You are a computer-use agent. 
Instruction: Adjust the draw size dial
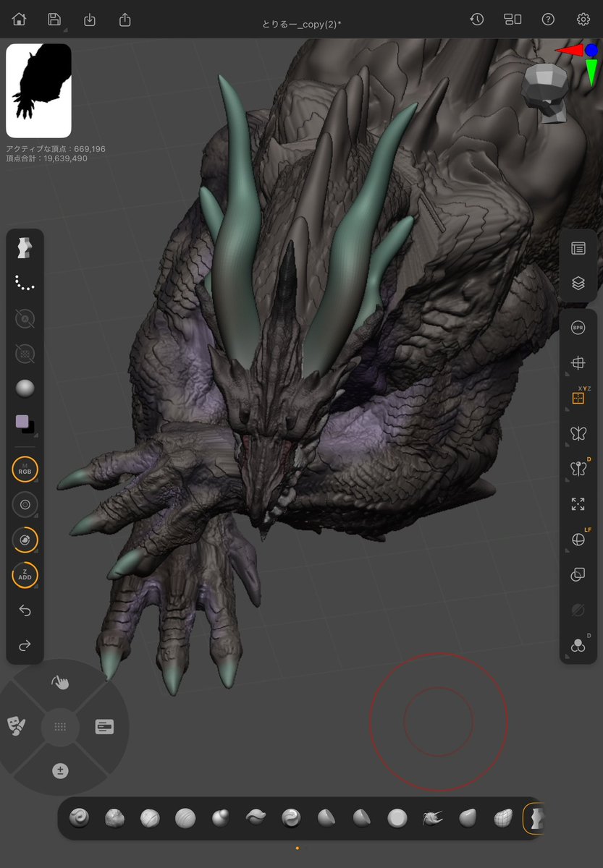point(25,505)
